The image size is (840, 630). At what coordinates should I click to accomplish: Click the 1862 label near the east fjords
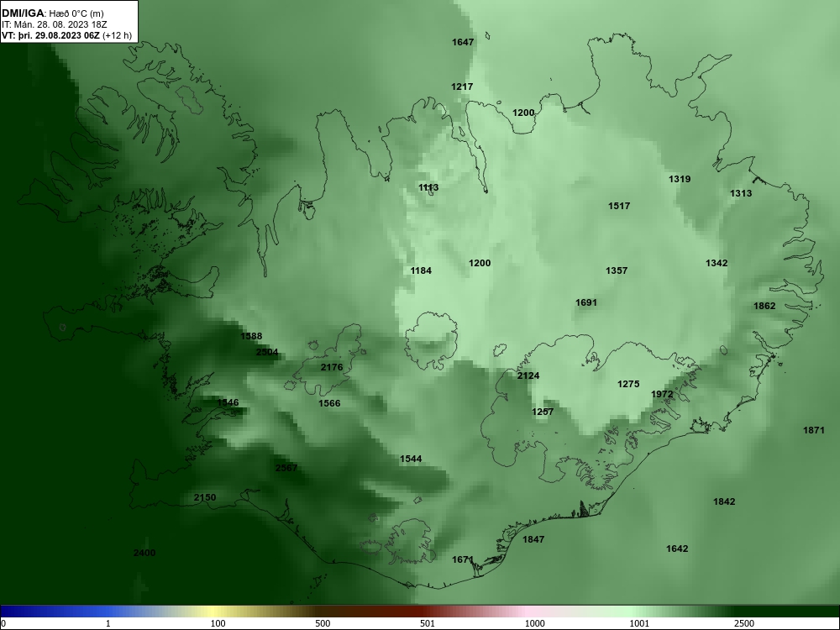pyautogui.click(x=764, y=306)
